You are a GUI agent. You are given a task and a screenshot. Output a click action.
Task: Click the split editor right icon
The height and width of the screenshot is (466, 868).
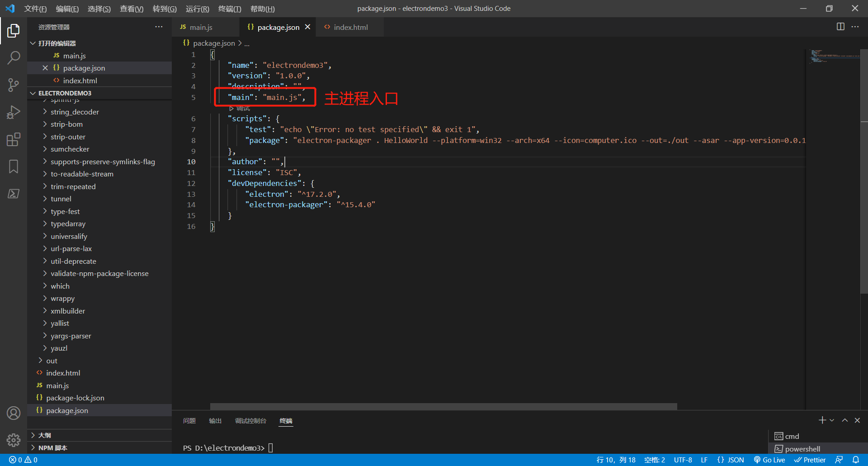coord(840,27)
